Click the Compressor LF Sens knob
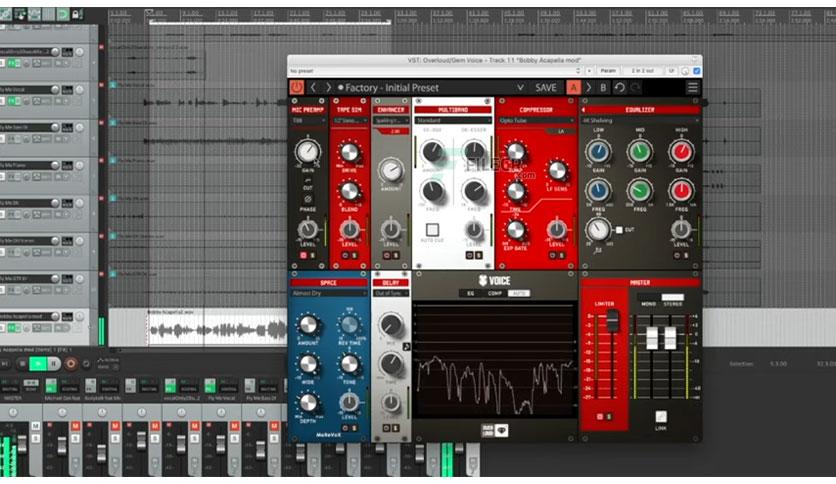 pos(557,171)
